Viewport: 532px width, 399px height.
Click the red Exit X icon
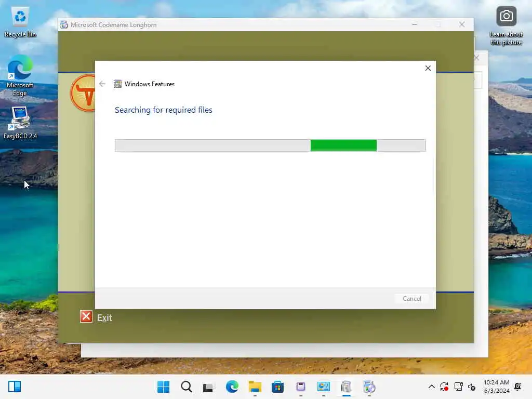[x=86, y=316]
